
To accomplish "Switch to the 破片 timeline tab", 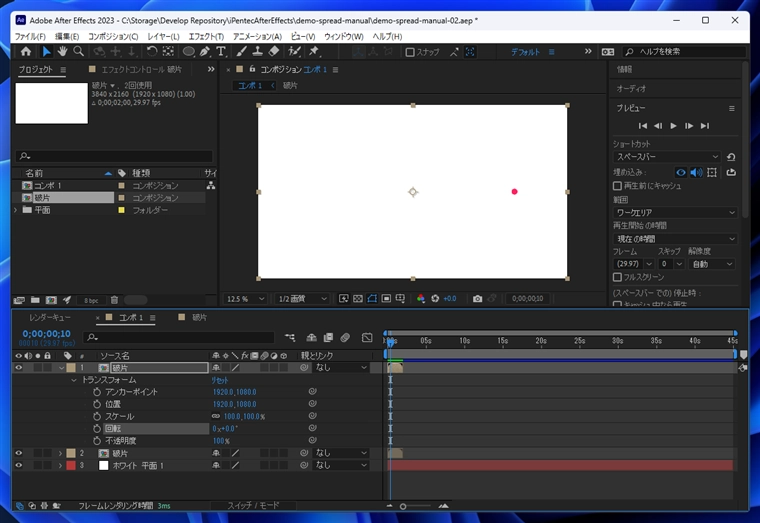I will click(x=200, y=317).
